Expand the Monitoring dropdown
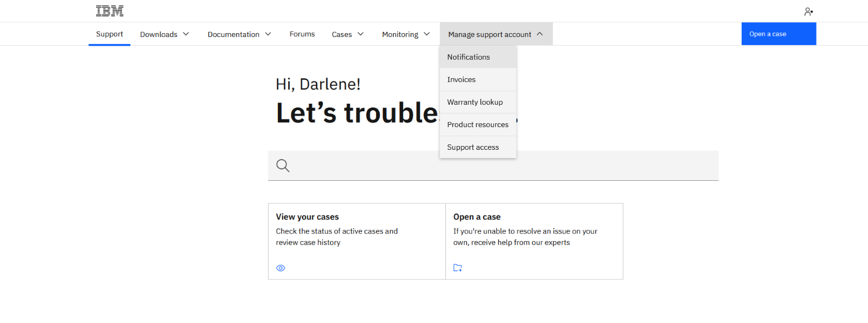 tap(406, 34)
